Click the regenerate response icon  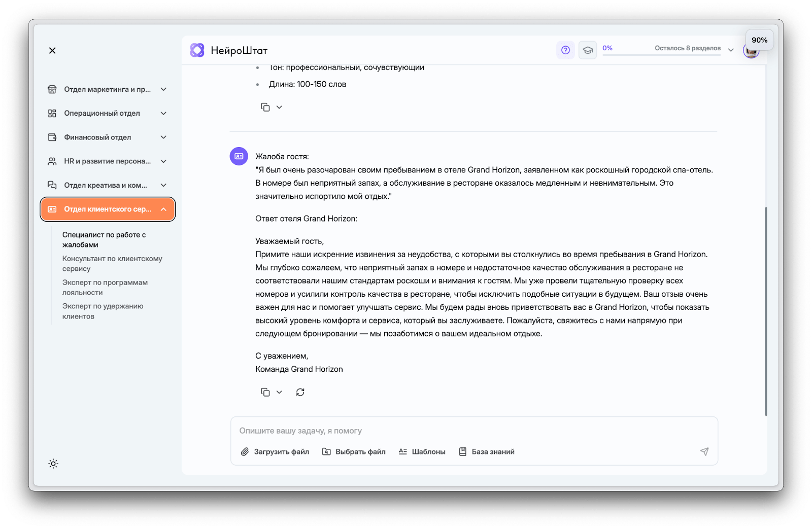tap(300, 392)
